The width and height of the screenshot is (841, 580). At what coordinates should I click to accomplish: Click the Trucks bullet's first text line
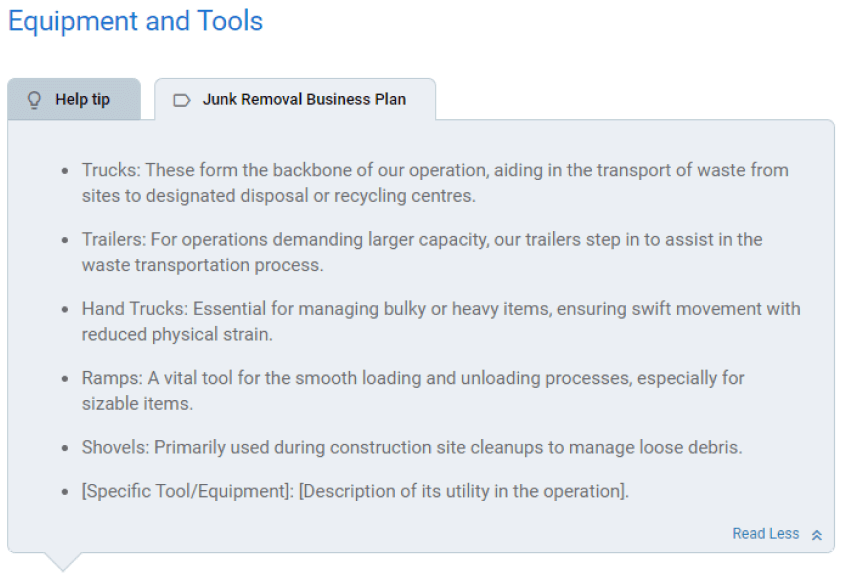coord(435,170)
